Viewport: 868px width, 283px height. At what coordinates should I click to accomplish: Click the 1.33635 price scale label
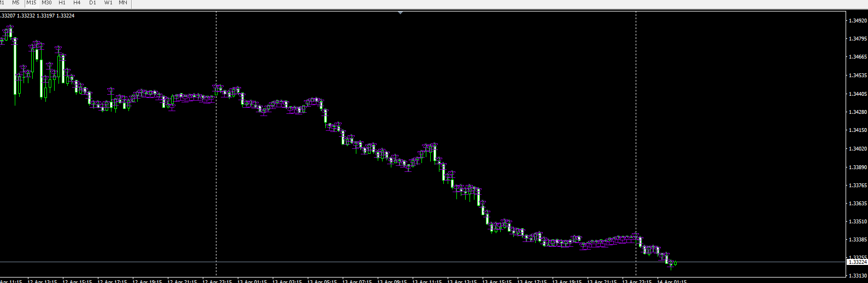click(858, 204)
